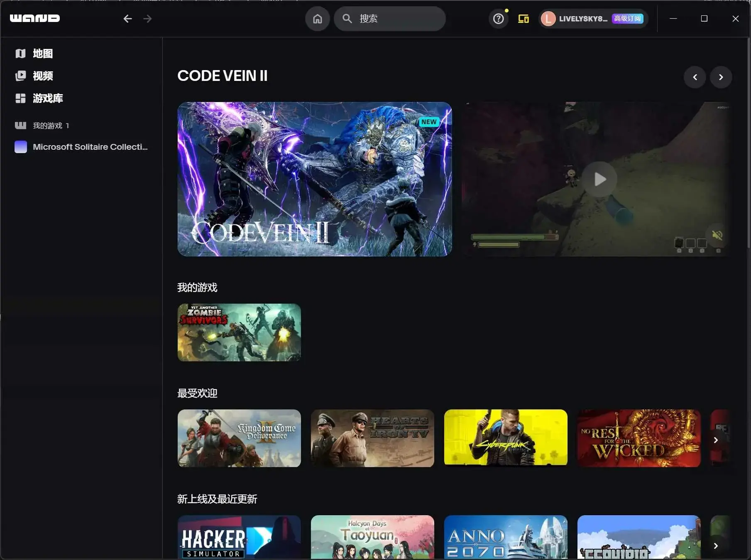Open the Cyberpunk game thumbnail
751x560 pixels.
[505, 438]
